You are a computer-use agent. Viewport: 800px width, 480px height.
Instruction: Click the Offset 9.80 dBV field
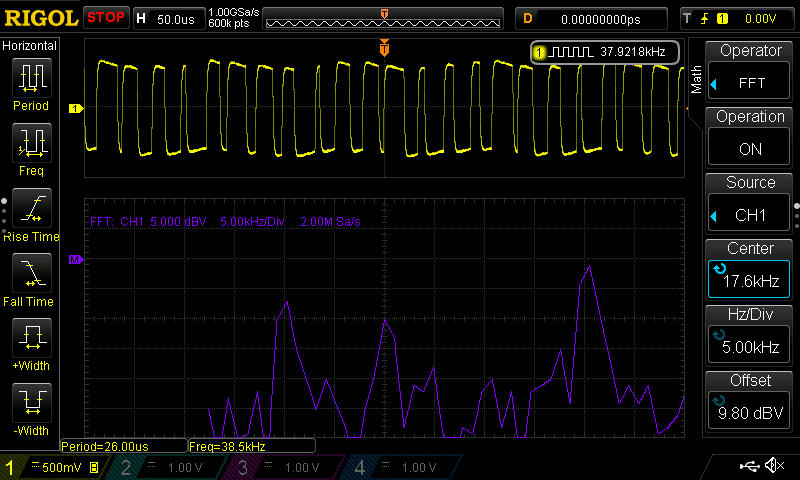tap(750, 401)
